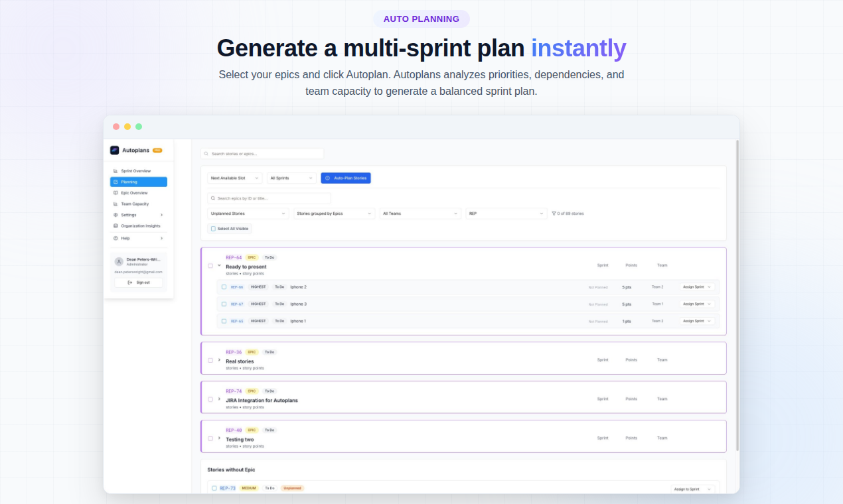Click the Help question mark icon
Screen dimensions: 843x504
click(x=115, y=238)
